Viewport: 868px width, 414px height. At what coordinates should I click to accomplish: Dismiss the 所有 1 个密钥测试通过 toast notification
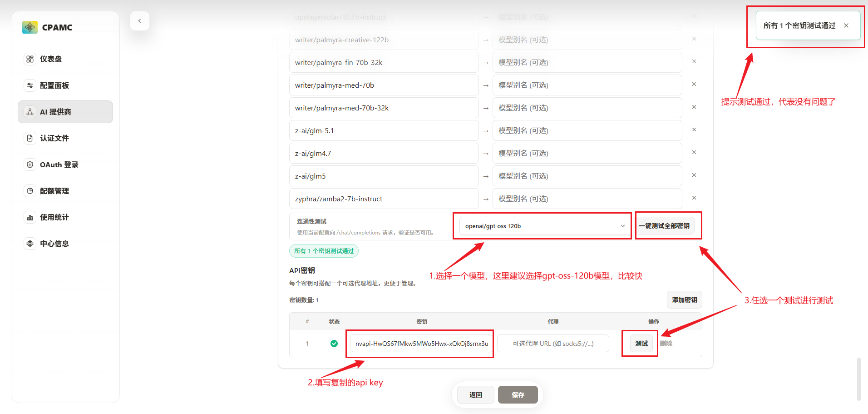coord(846,25)
